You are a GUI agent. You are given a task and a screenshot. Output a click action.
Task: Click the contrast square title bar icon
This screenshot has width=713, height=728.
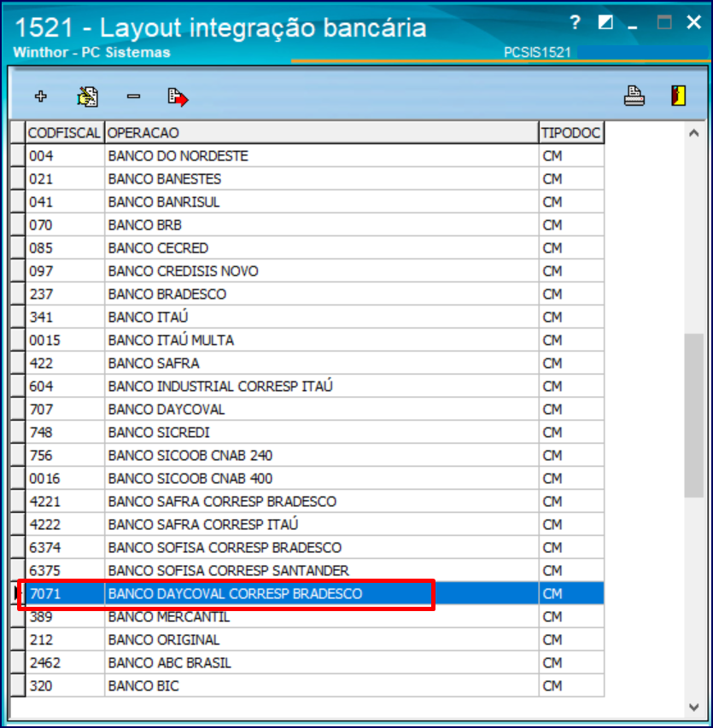pyautogui.click(x=605, y=22)
